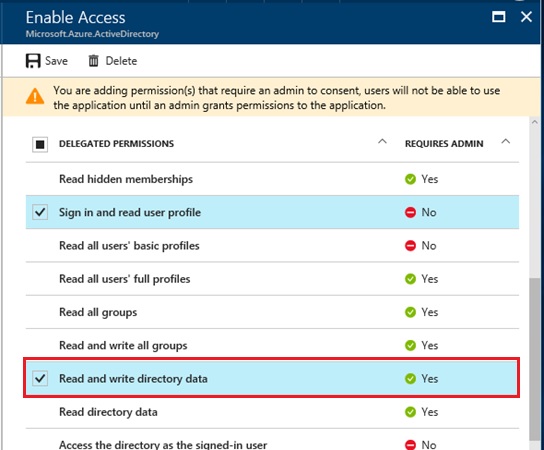Click red No icon for Sign in row
This screenshot has width=544, height=450.
tap(410, 212)
